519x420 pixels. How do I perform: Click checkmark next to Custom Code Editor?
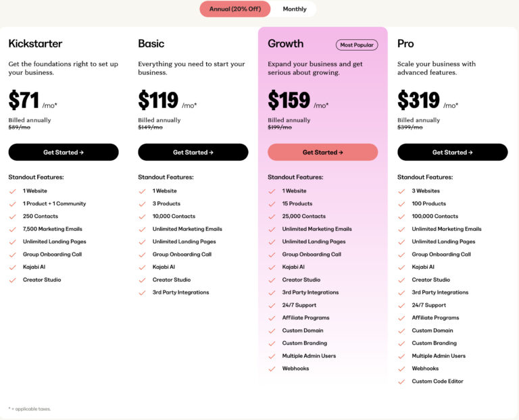[402, 382]
